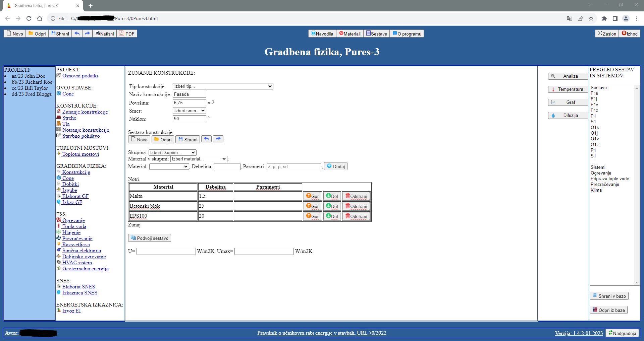Open the Difuzija calculation
The height and width of the screenshot is (341, 644).
[x=568, y=115]
